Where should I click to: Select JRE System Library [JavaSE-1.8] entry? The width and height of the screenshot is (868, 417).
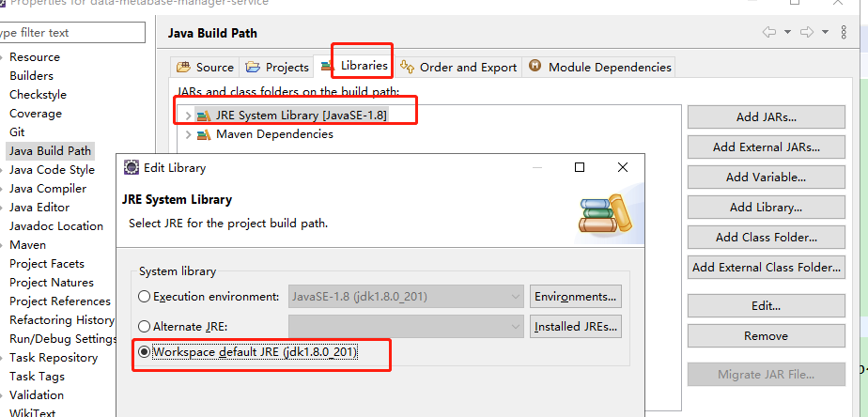302,116
